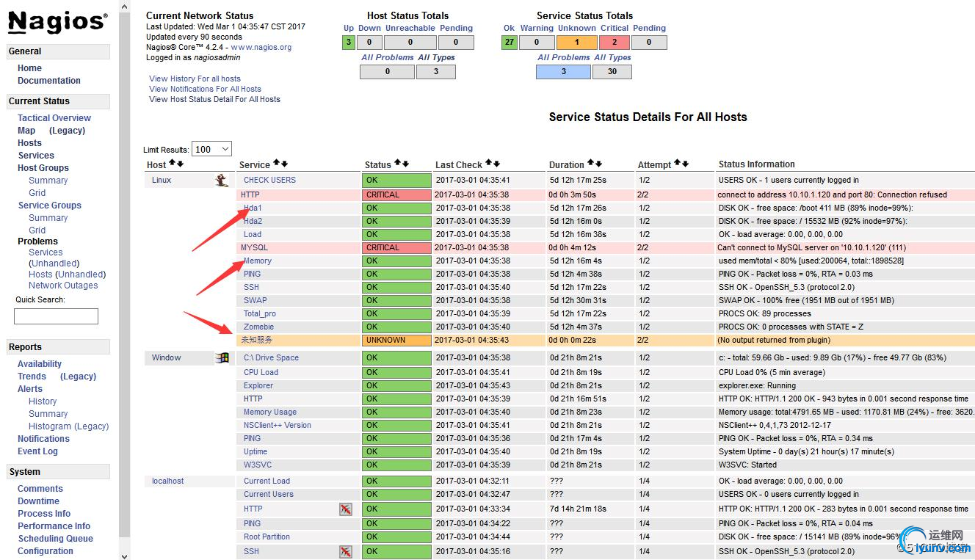Open the critical MYSQL service link
Image resolution: width=975 pixels, height=560 pixels.
255,247
